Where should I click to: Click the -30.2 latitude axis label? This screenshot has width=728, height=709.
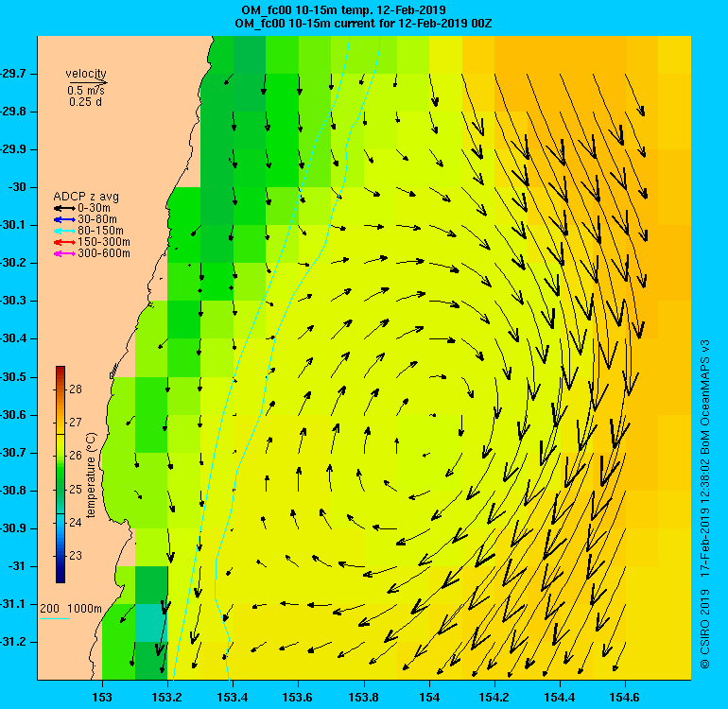[x=13, y=263]
